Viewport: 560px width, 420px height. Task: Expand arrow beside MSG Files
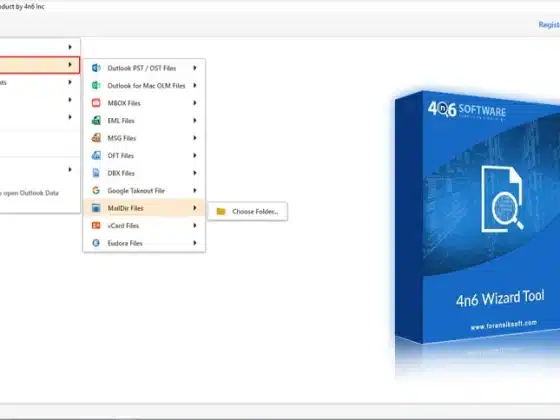195,138
